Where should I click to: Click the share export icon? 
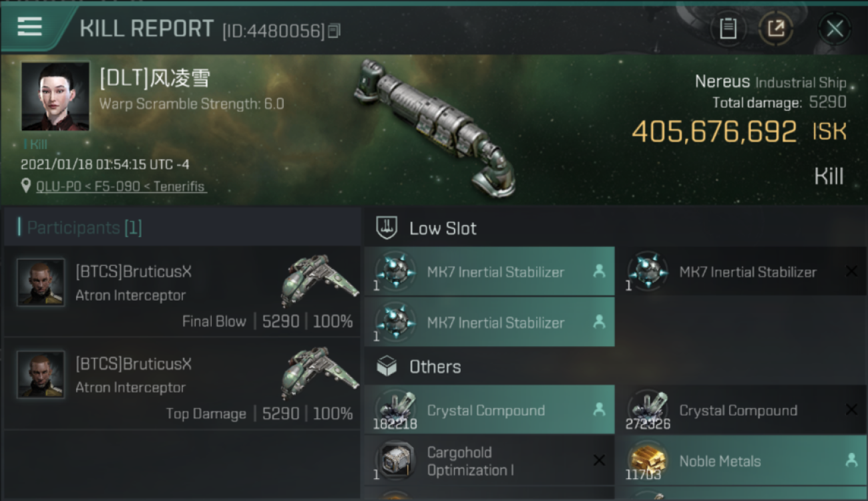pos(776,29)
